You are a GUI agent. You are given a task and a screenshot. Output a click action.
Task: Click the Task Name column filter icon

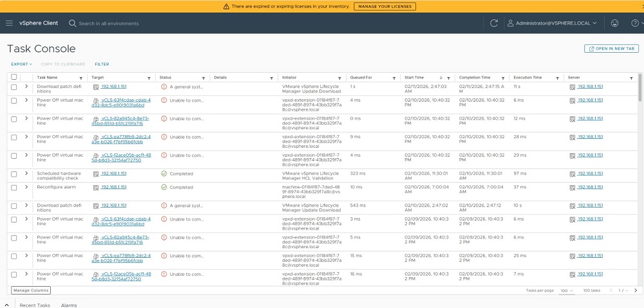coord(80,78)
